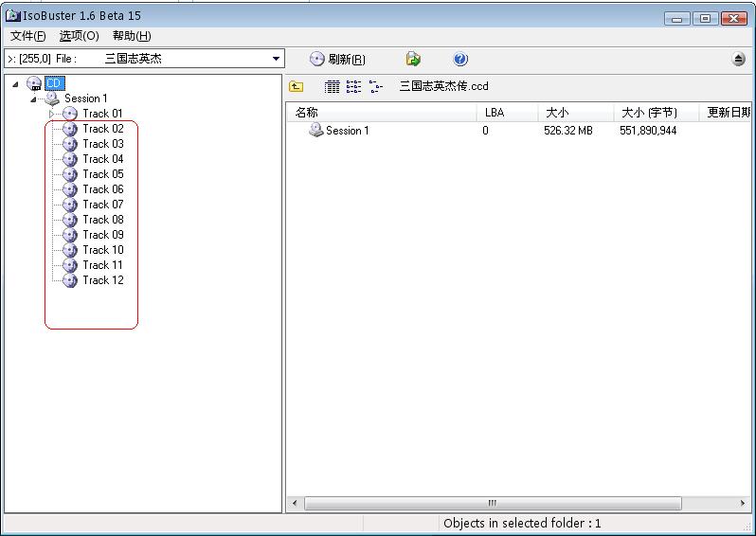Open the 帮助(H) menu
756x536 pixels.
(132, 36)
